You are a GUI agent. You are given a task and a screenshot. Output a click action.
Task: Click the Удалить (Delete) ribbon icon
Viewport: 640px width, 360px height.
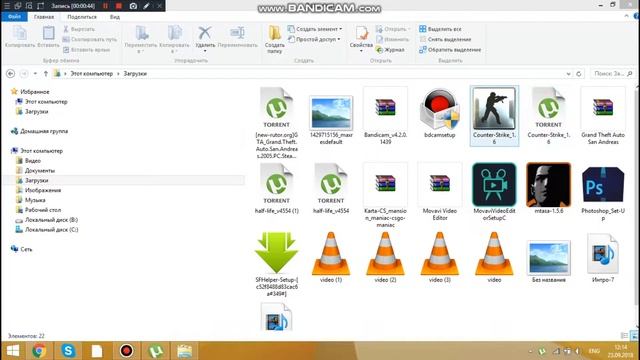point(205,33)
